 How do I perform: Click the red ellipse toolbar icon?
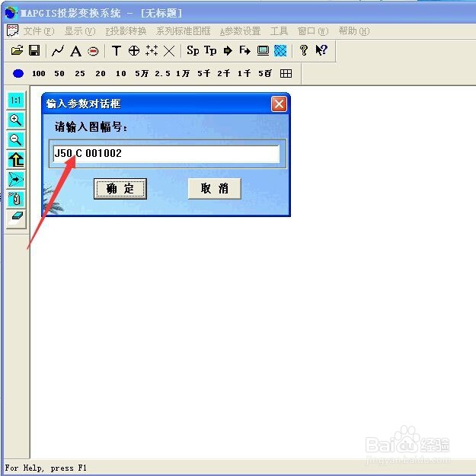(93, 51)
